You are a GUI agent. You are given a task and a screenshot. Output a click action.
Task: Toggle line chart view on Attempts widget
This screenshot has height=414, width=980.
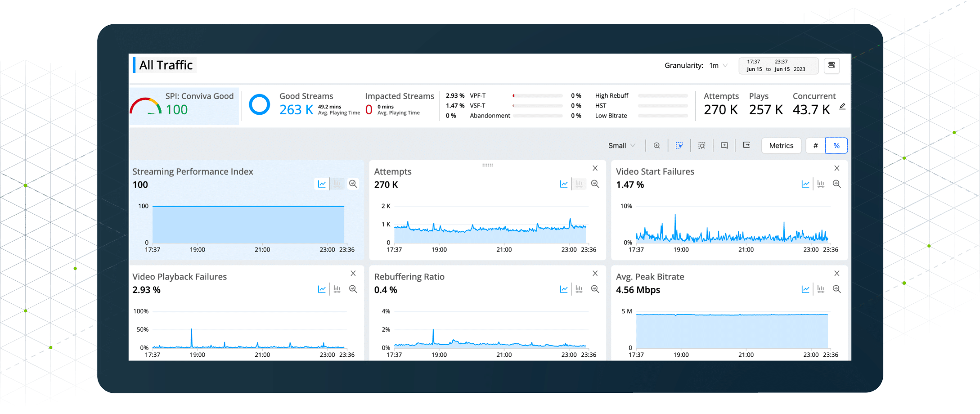click(563, 184)
